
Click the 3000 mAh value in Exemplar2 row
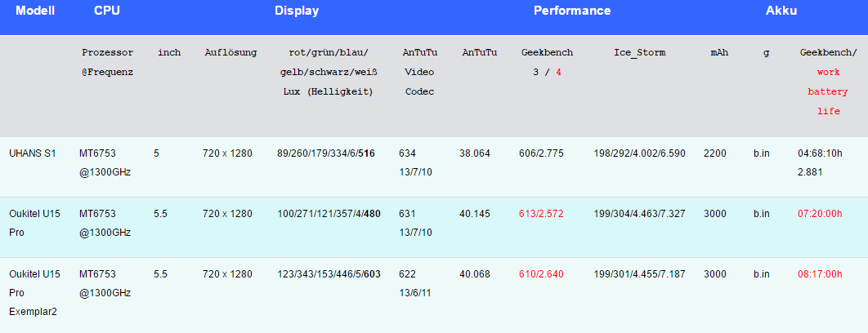[x=714, y=273]
